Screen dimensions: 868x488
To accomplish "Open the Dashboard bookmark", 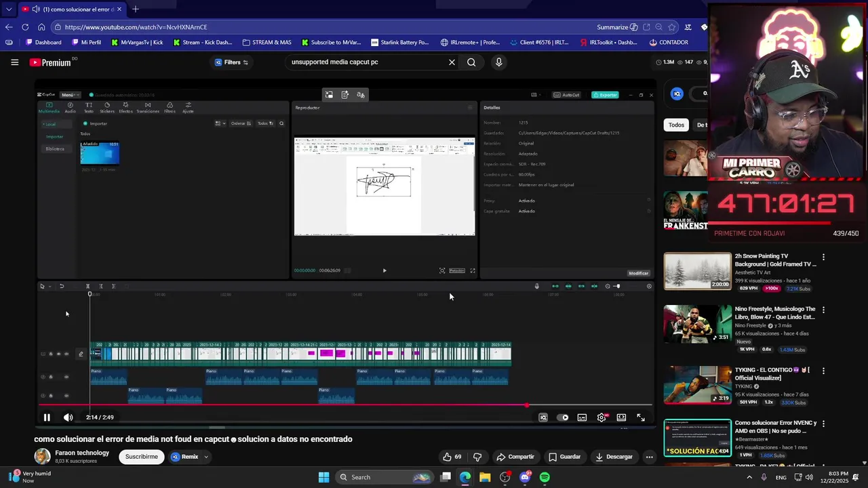I will (x=43, y=42).
